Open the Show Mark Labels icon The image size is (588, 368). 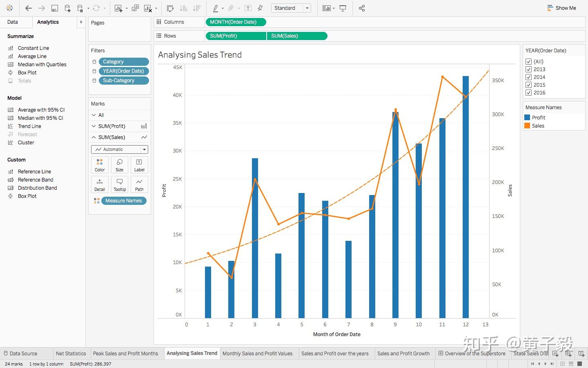point(248,8)
